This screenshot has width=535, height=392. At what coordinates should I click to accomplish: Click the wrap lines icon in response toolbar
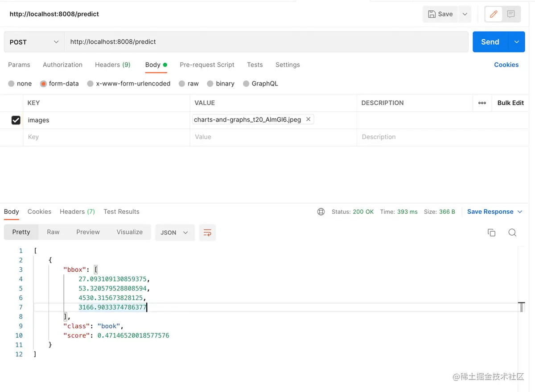(207, 233)
